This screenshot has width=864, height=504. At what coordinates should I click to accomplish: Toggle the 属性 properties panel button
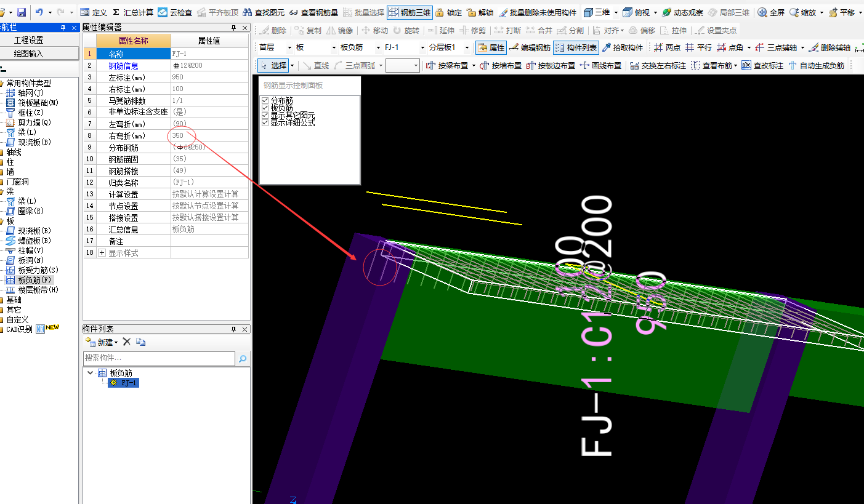pyautogui.click(x=491, y=47)
